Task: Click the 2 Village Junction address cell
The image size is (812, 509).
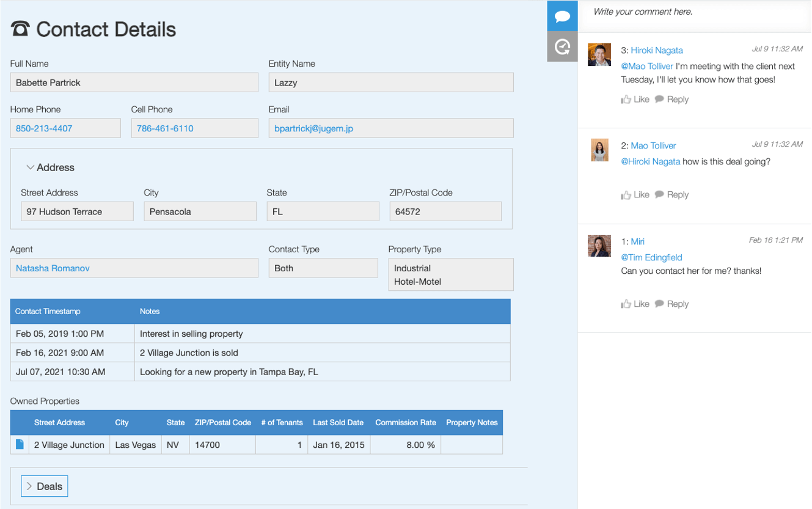Action: [69, 445]
